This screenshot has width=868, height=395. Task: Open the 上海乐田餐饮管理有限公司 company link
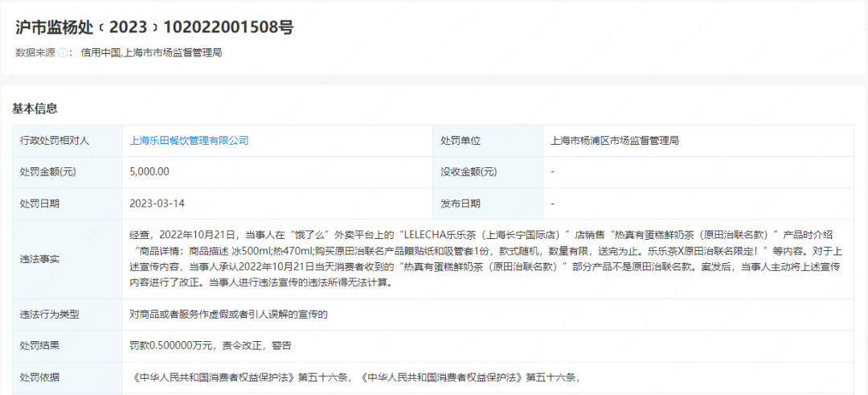(189, 141)
